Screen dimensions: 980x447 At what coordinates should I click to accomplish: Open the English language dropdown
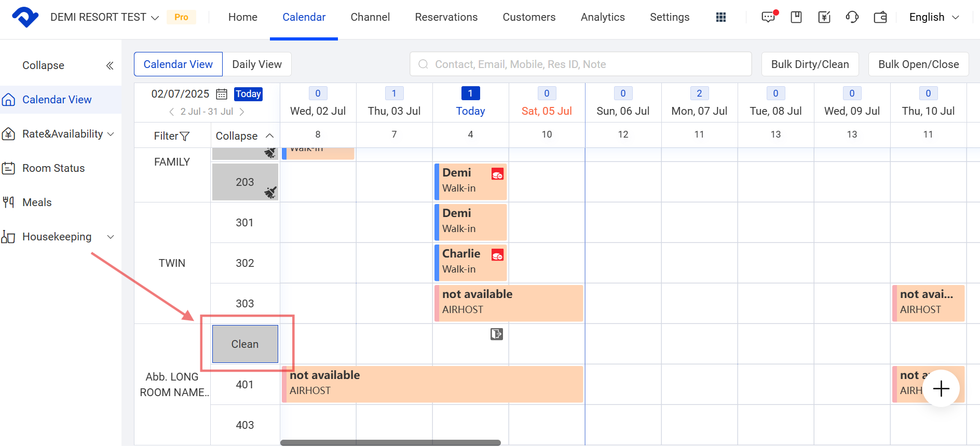[x=933, y=17]
